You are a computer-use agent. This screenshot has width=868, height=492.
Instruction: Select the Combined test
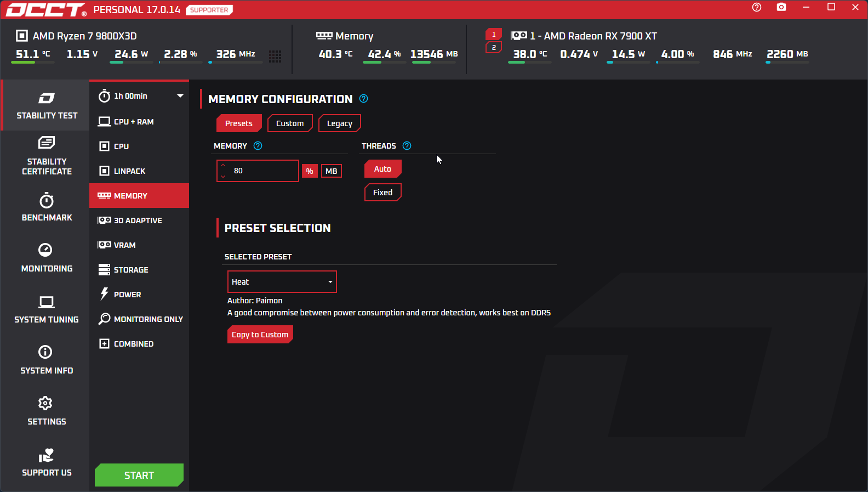point(139,344)
